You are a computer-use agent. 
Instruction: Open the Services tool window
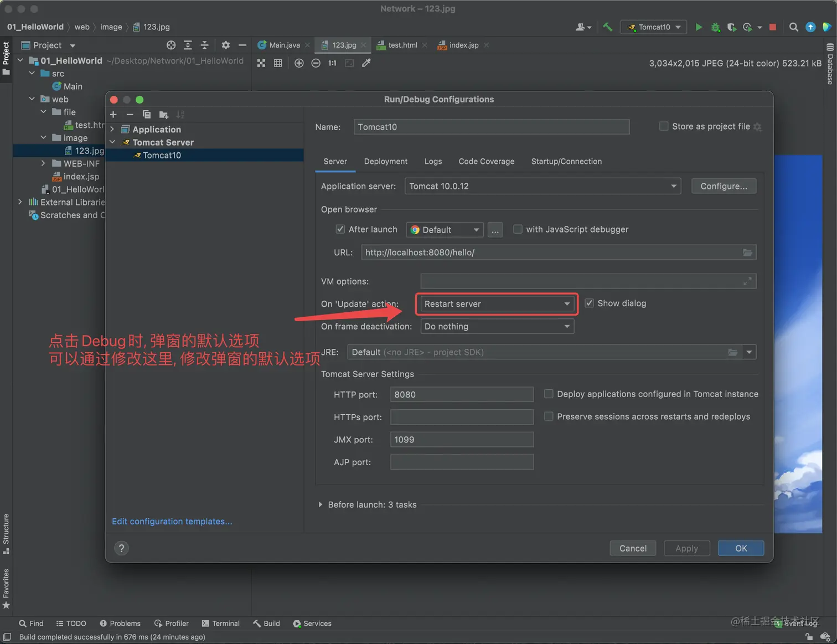coord(312,624)
